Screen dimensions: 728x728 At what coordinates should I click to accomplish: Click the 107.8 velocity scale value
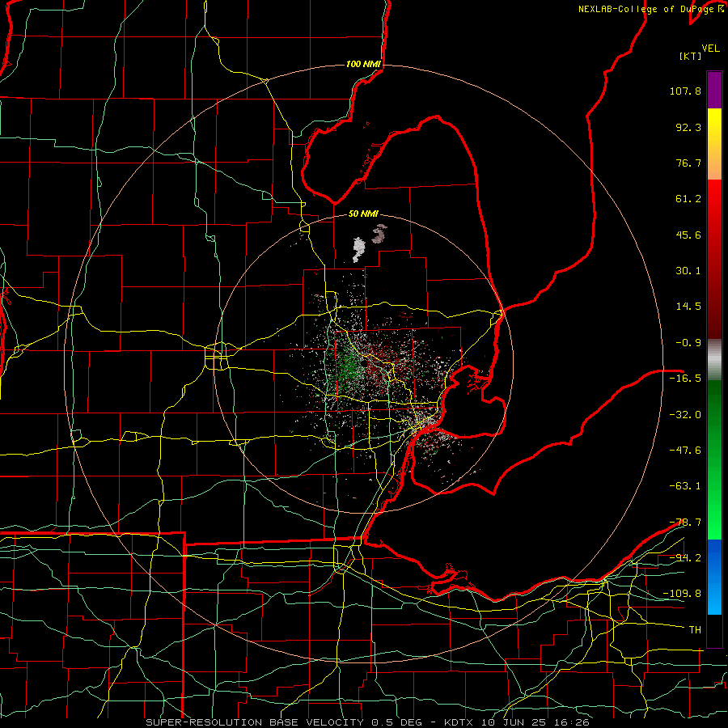point(685,91)
